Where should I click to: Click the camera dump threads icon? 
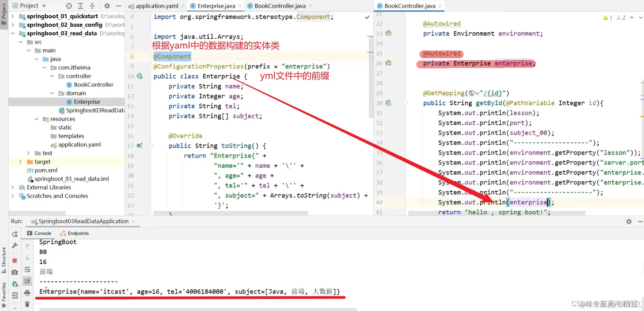click(x=15, y=272)
